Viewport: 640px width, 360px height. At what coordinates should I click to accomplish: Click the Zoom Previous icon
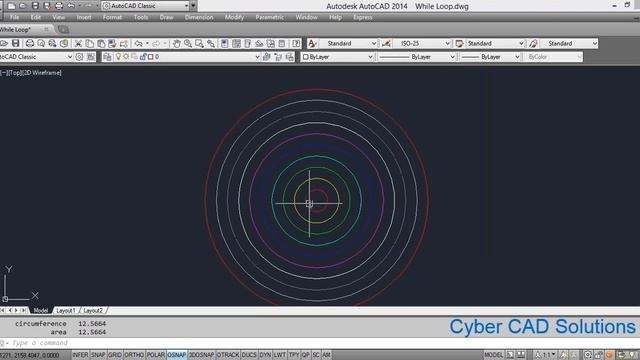211,43
